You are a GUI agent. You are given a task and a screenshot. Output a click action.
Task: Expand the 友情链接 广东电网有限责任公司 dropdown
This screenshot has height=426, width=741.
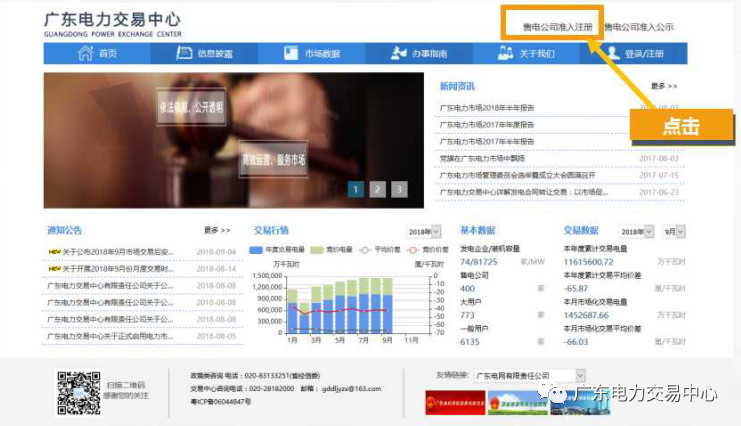[x=530, y=376]
